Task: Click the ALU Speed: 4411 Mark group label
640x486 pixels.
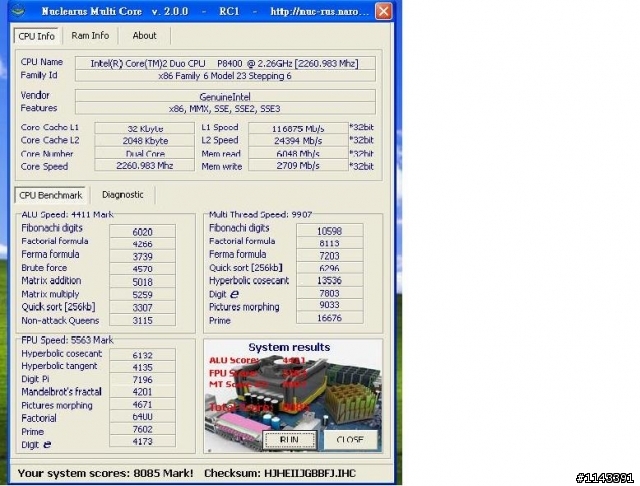Action: tap(67, 214)
